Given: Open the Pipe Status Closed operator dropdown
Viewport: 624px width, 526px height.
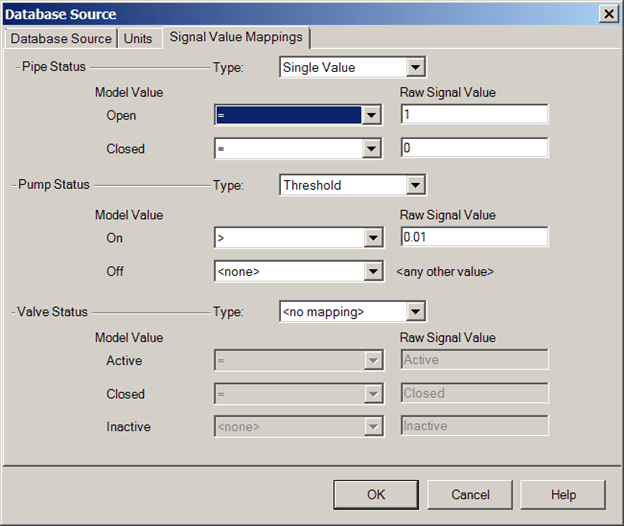Looking at the screenshot, I should pyautogui.click(x=298, y=149).
